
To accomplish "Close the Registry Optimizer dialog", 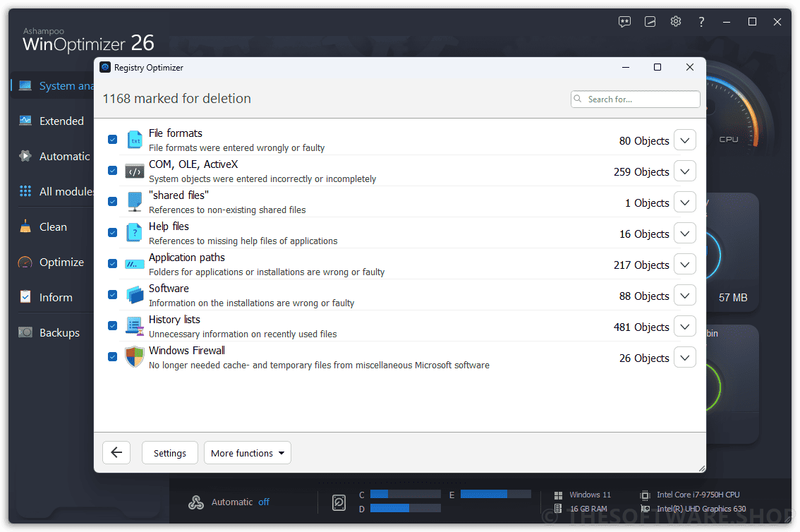I will (690, 67).
